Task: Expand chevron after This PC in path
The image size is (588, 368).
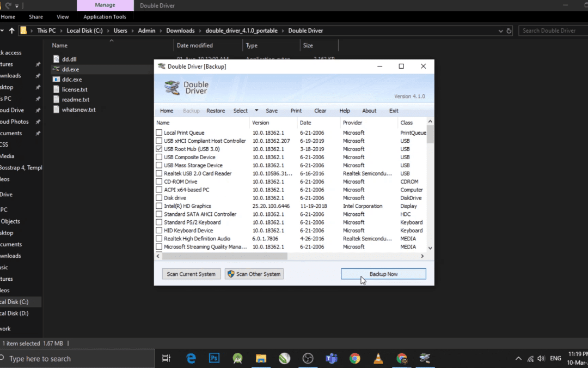Action: pos(62,31)
